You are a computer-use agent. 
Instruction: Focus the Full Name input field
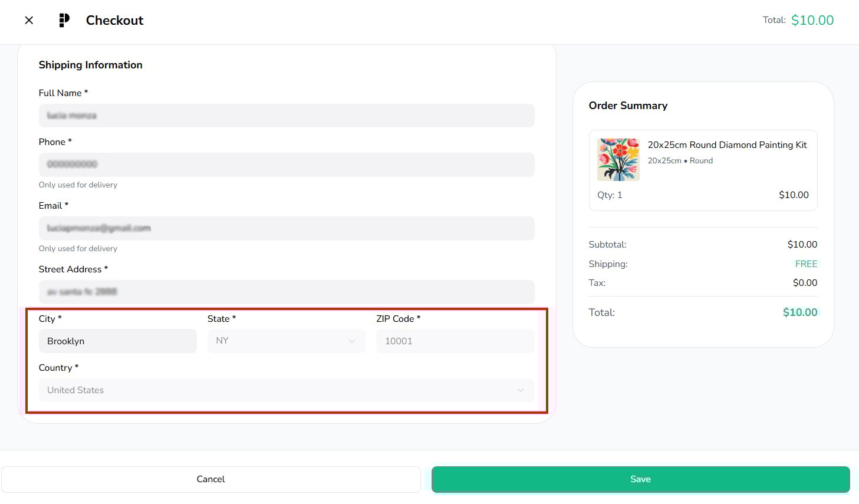(287, 116)
